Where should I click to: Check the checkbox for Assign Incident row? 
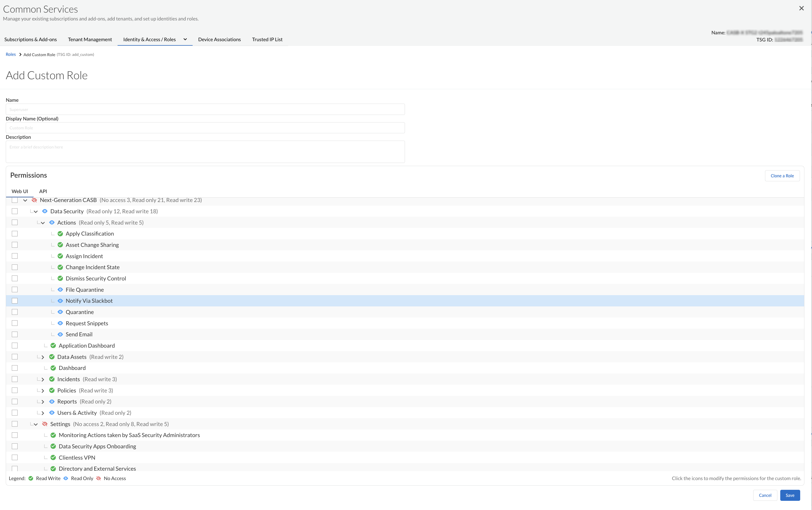(15, 256)
